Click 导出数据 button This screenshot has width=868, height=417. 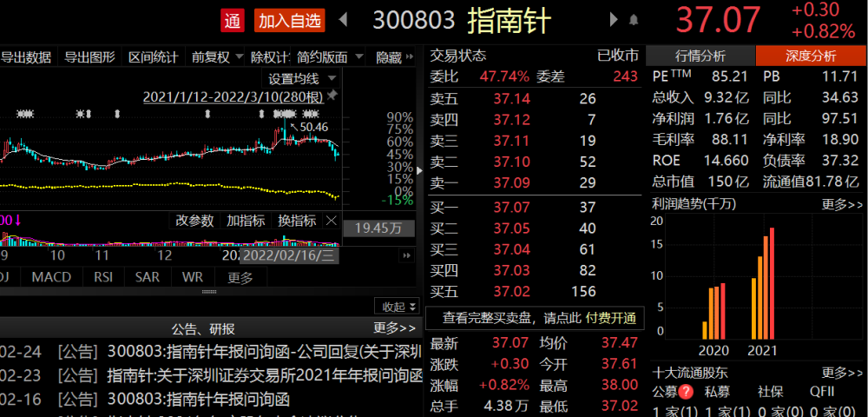(x=25, y=57)
